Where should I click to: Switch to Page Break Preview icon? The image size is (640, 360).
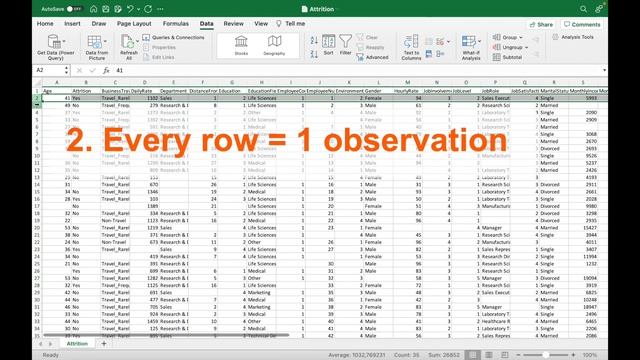point(505,355)
